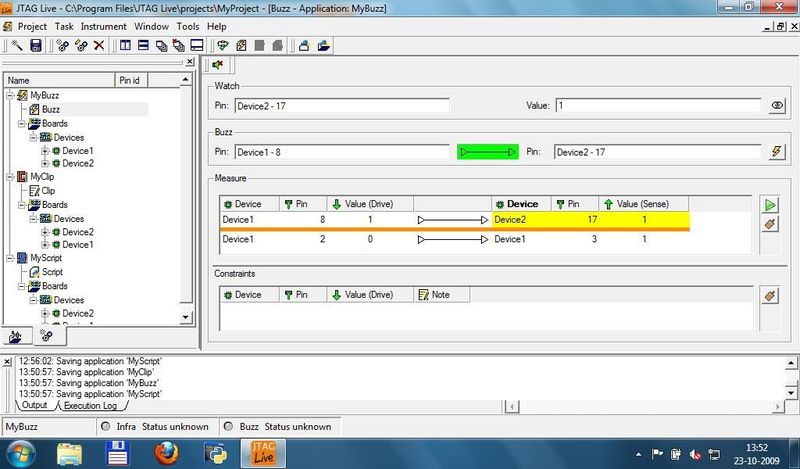The width and height of the screenshot is (800, 469).
Task: Click the Watch Pin input field
Action: click(342, 106)
